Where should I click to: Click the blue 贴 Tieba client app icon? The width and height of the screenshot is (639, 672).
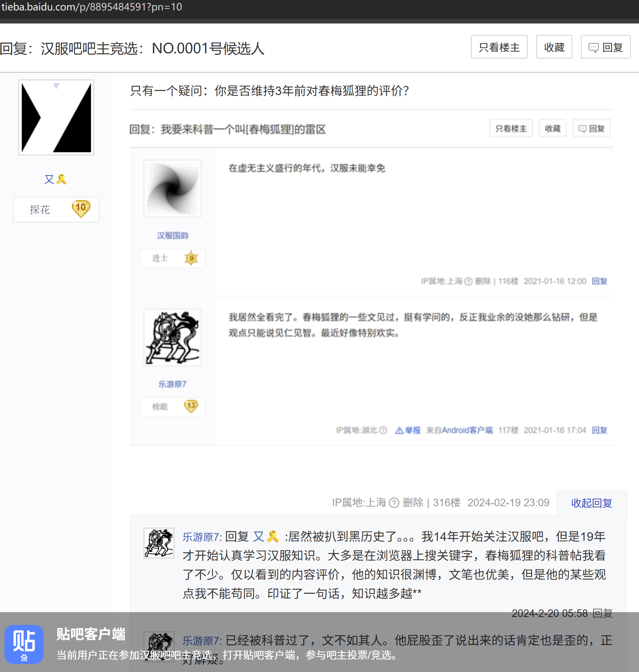tap(24, 644)
